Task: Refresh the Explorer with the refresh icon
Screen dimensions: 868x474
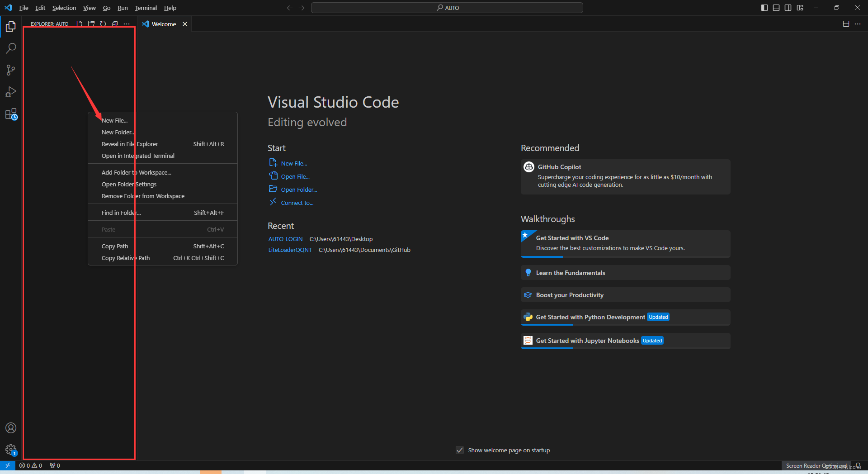Action: [103, 24]
